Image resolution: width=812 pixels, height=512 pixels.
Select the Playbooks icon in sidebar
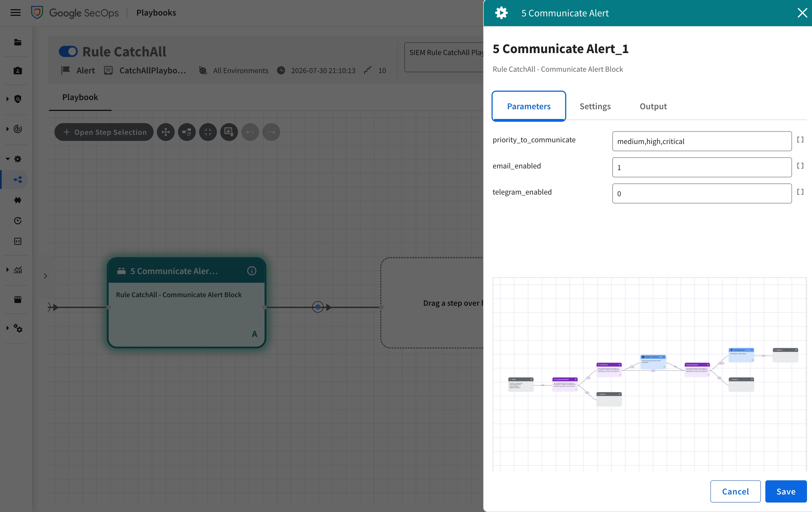(18, 180)
